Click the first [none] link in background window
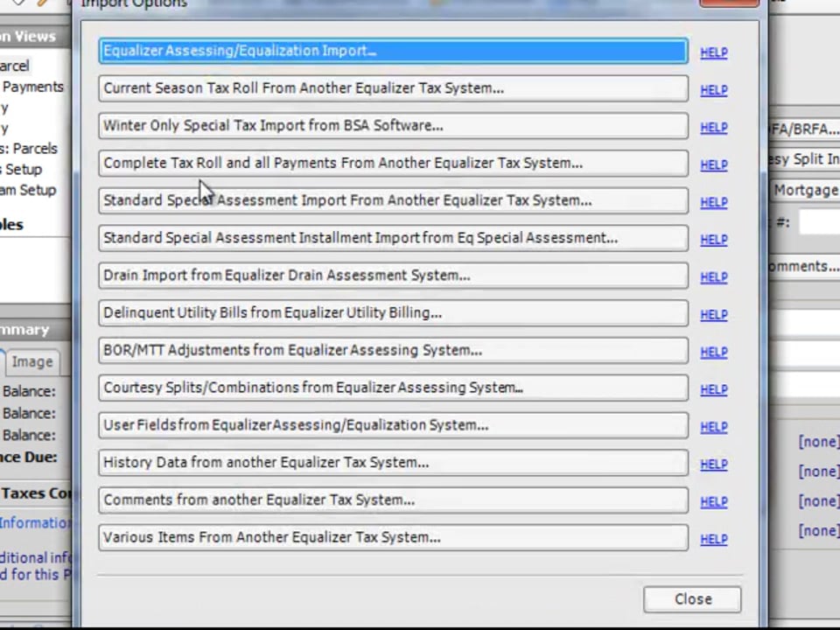840x630 pixels. tap(818, 442)
